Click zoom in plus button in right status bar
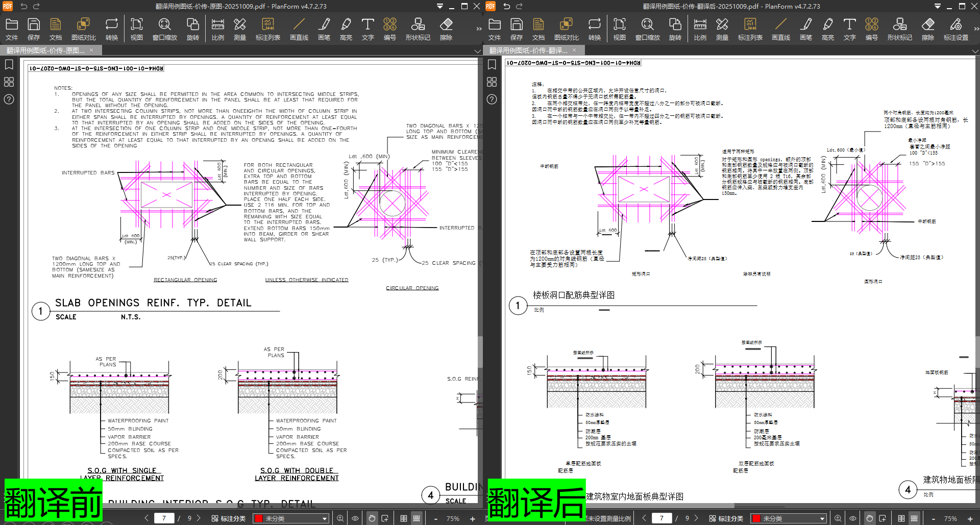Screen dimensions: 980x525 point(970,518)
